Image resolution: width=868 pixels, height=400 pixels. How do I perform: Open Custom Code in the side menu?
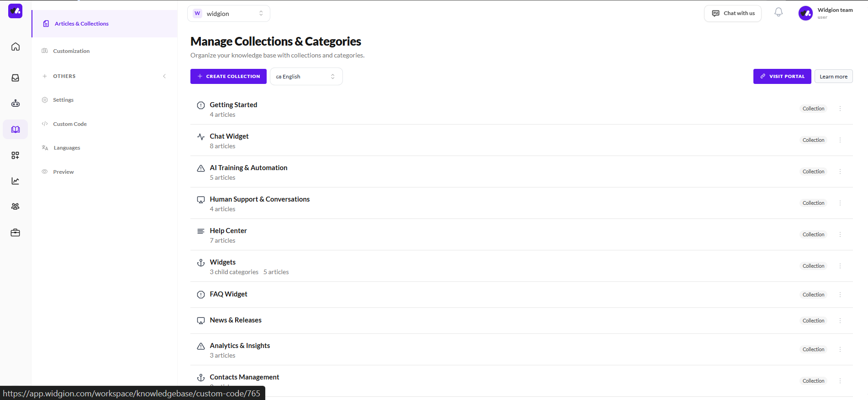click(70, 124)
